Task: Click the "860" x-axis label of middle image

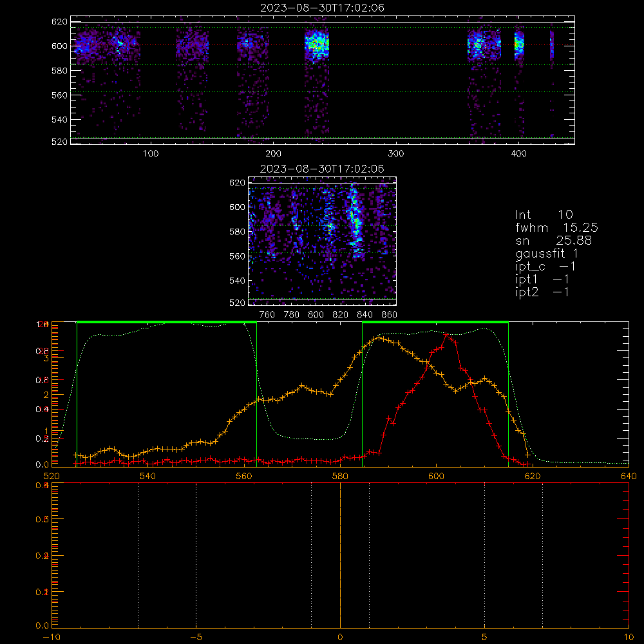Action: click(x=390, y=314)
